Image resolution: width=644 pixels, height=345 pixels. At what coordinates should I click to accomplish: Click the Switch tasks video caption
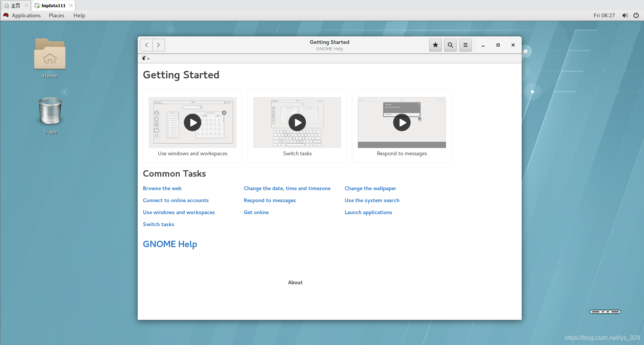pyautogui.click(x=297, y=153)
